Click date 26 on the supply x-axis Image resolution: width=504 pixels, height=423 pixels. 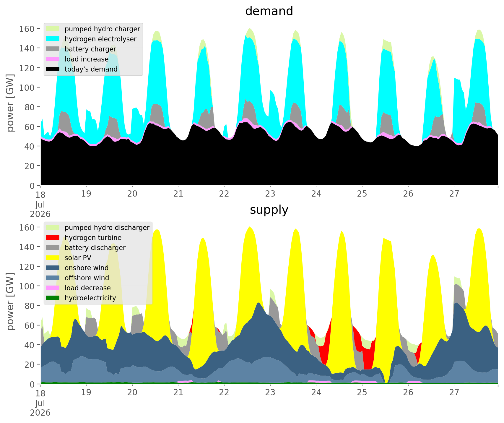point(408,393)
